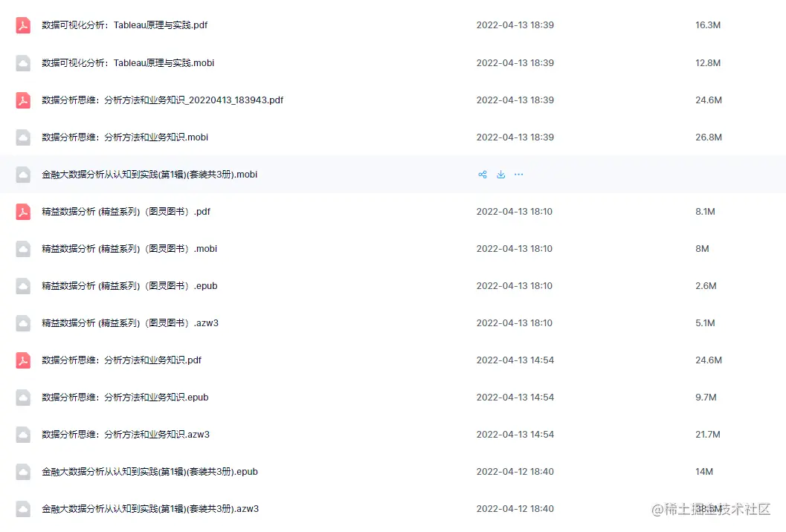The height and width of the screenshot is (532, 786).
Task: Click file icon for Tableau原理与实践.mobi
Action: 23,63
